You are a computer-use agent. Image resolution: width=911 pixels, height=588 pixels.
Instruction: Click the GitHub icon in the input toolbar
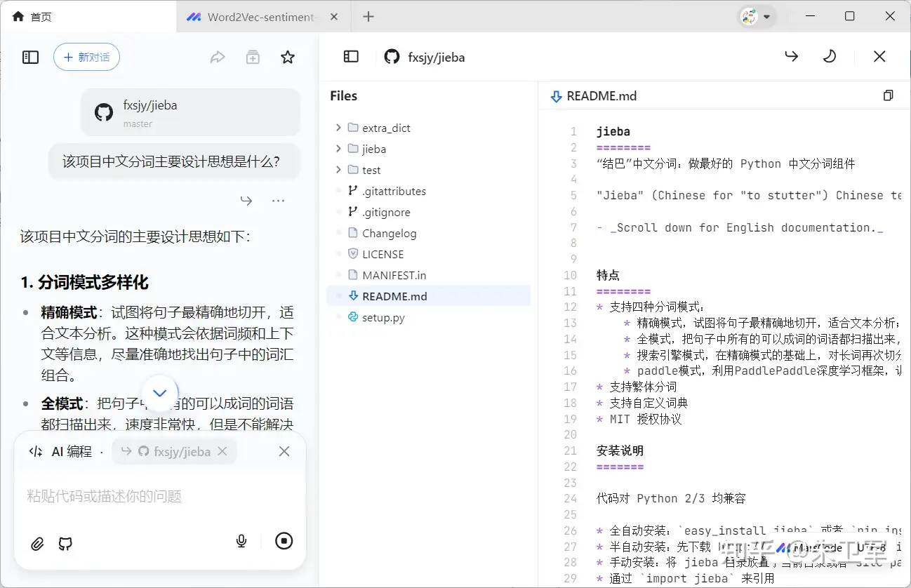point(65,543)
